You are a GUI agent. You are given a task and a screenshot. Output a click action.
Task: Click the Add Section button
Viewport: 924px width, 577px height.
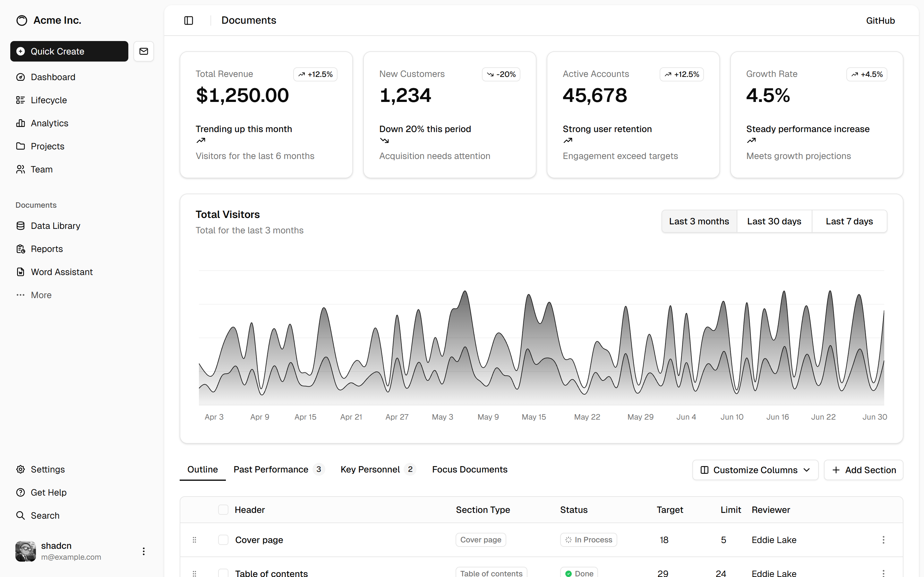(864, 470)
